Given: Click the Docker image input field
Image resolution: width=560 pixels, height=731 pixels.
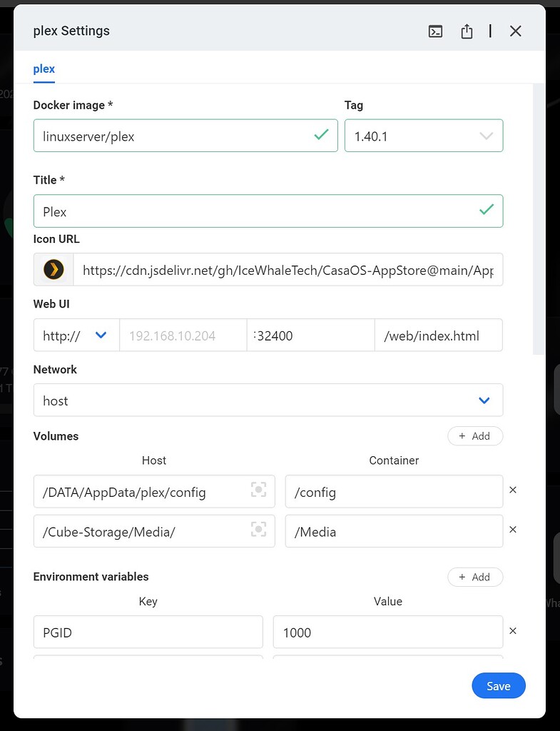Looking at the screenshot, I should tap(175, 136).
